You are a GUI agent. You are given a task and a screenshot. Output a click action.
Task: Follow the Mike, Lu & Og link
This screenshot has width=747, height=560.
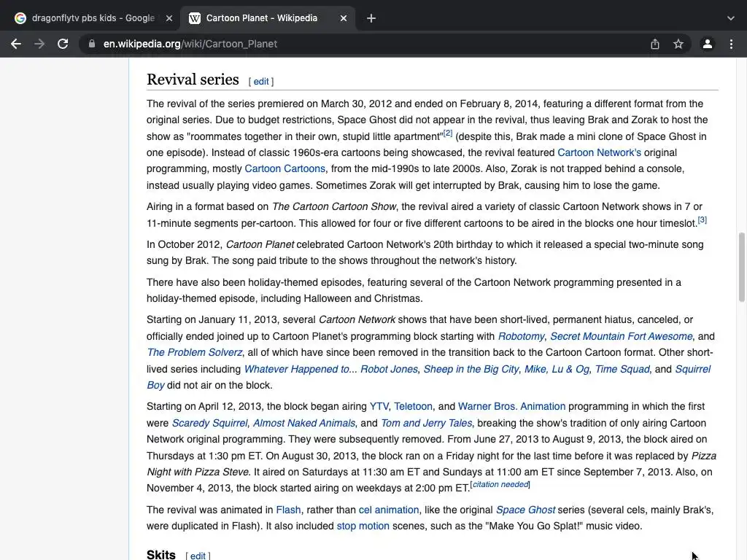(557, 369)
